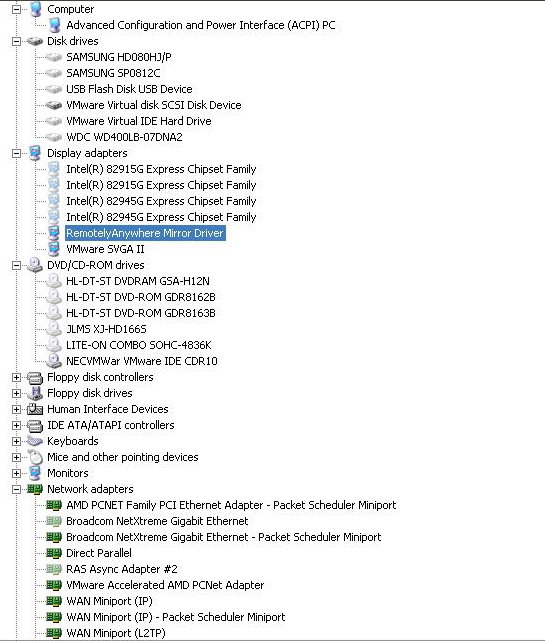
Task: Click the NECVMWar VMware IDE CDR10 icon
Action: point(54,361)
